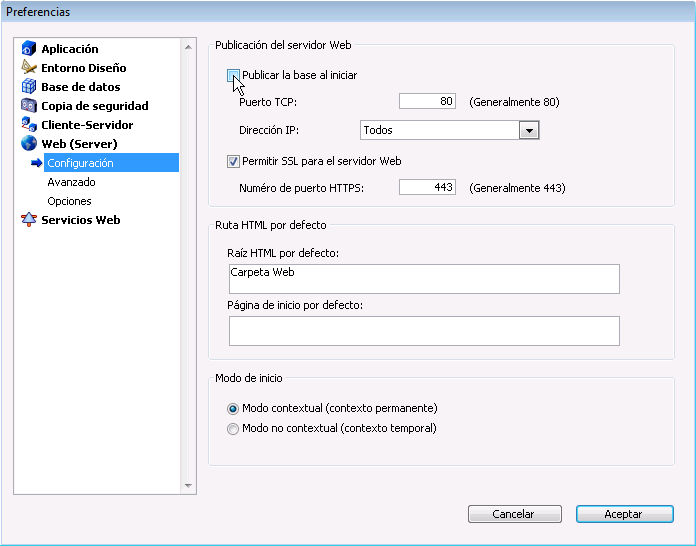This screenshot has width=696, height=546.
Task: Click the Servicios Web icon
Action: [29, 220]
